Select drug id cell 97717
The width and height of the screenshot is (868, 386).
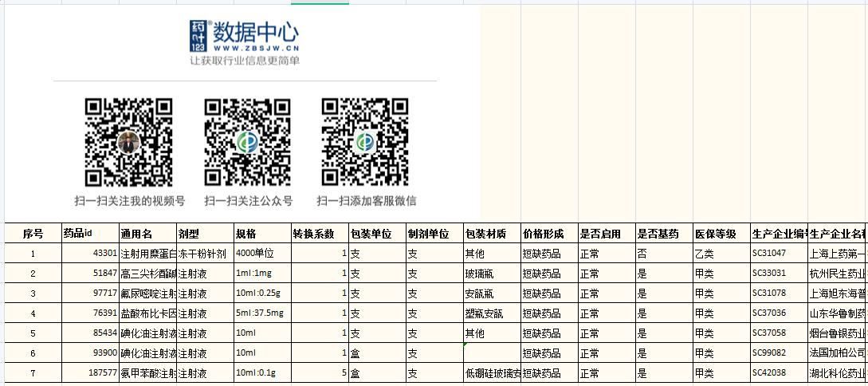(90, 293)
